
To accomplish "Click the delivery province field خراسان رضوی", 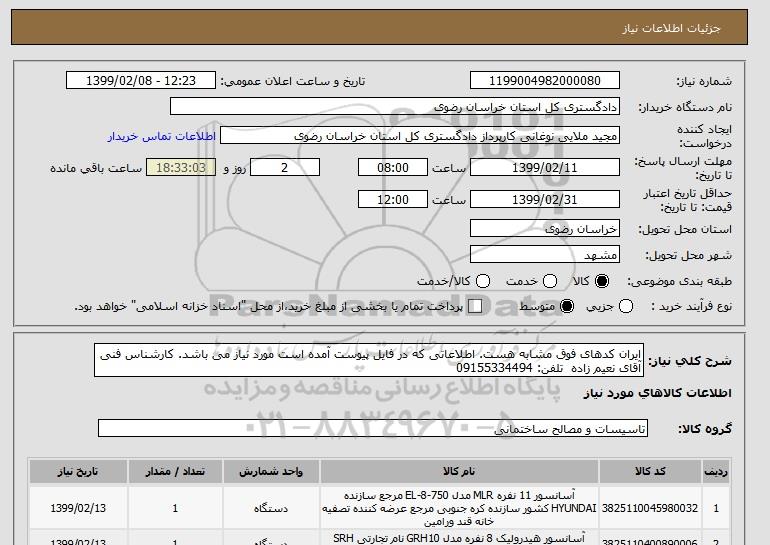I will [x=545, y=229].
